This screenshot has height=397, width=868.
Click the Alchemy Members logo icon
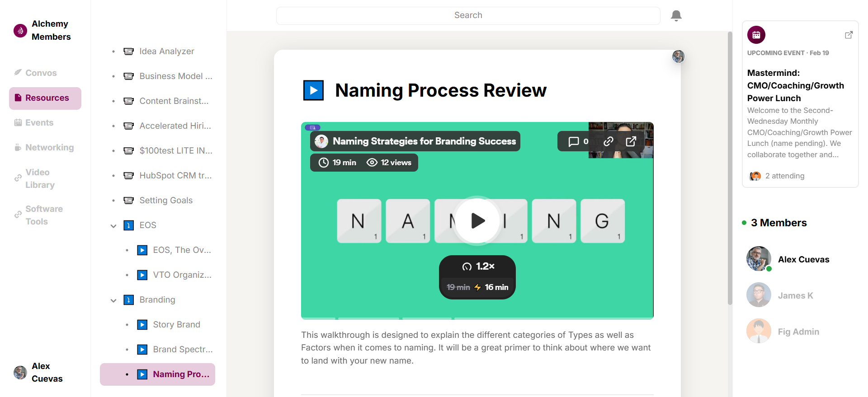tap(20, 31)
